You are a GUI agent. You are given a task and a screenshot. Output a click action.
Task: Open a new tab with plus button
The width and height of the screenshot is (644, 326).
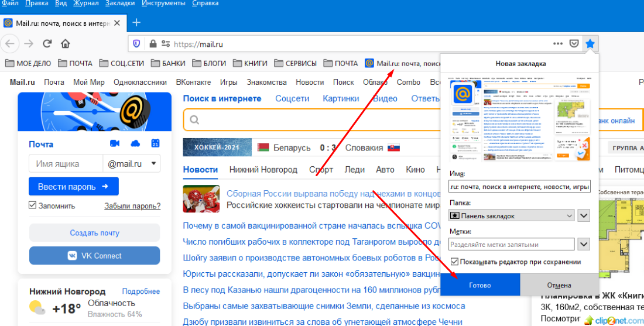point(137,23)
